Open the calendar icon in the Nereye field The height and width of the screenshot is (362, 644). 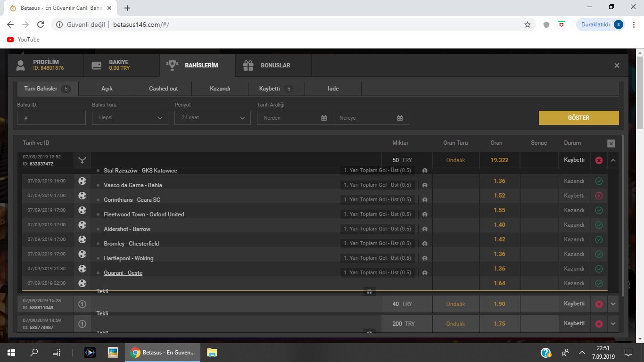tap(400, 118)
